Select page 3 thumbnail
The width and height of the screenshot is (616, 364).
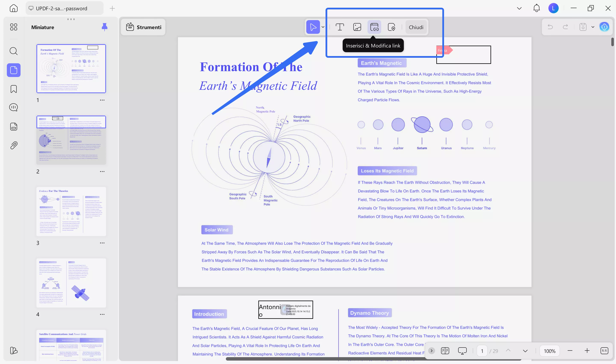click(x=71, y=212)
